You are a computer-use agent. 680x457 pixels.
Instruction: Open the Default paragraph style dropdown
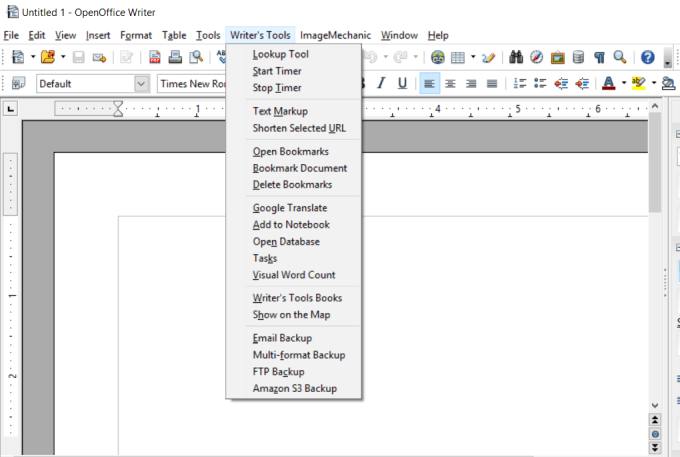[x=141, y=84]
